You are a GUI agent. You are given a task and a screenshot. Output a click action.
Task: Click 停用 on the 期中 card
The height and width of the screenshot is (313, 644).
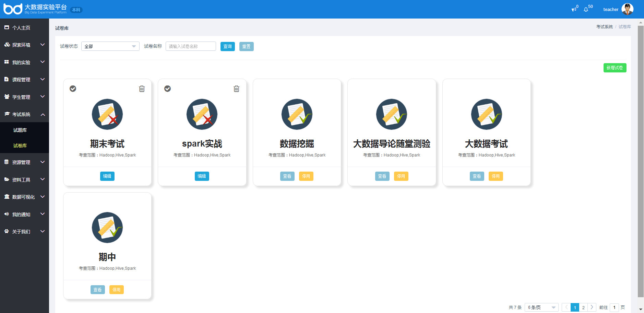[x=117, y=290]
